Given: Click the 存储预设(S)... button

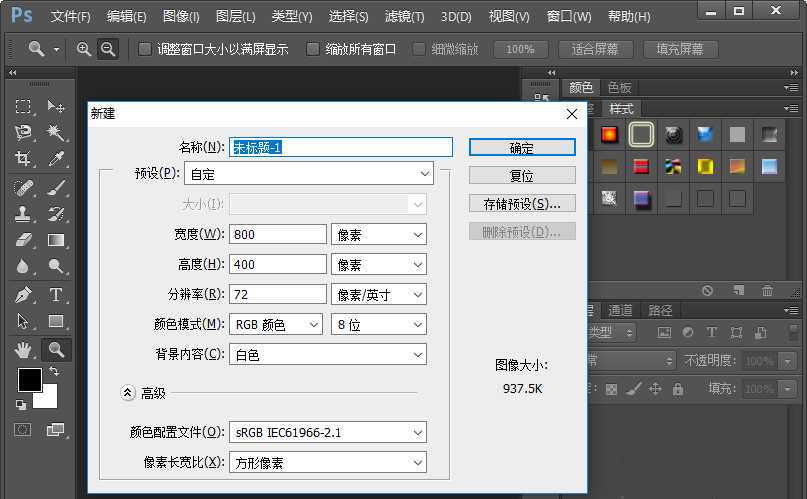Looking at the screenshot, I should (x=522, y=203).
